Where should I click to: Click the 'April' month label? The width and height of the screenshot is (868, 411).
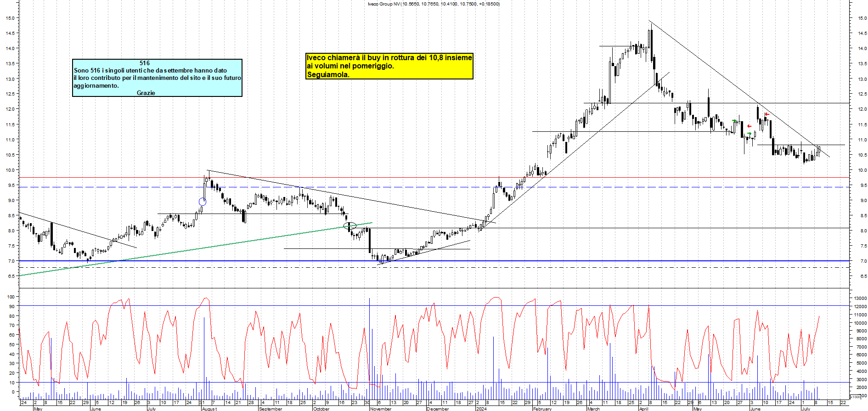tap(644, 409)
